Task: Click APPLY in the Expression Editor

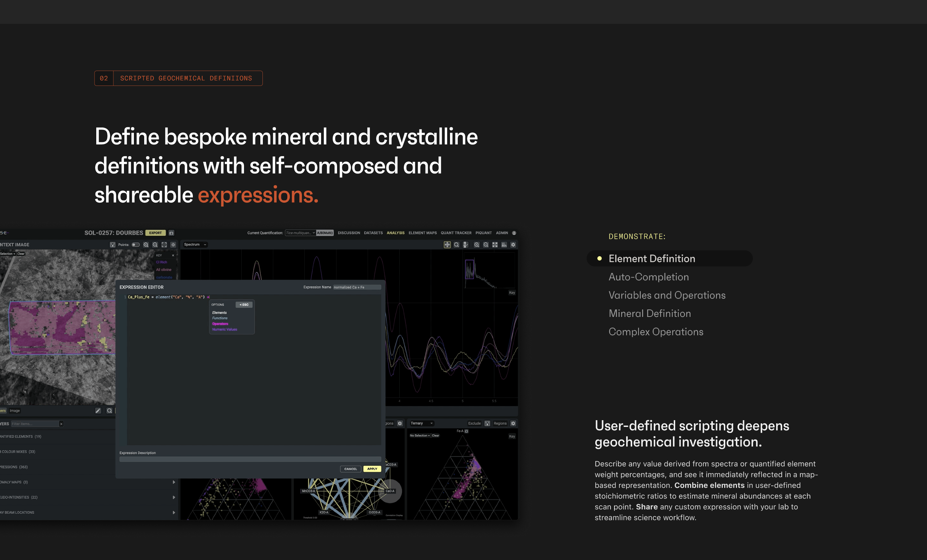Action: pos(372,469)
